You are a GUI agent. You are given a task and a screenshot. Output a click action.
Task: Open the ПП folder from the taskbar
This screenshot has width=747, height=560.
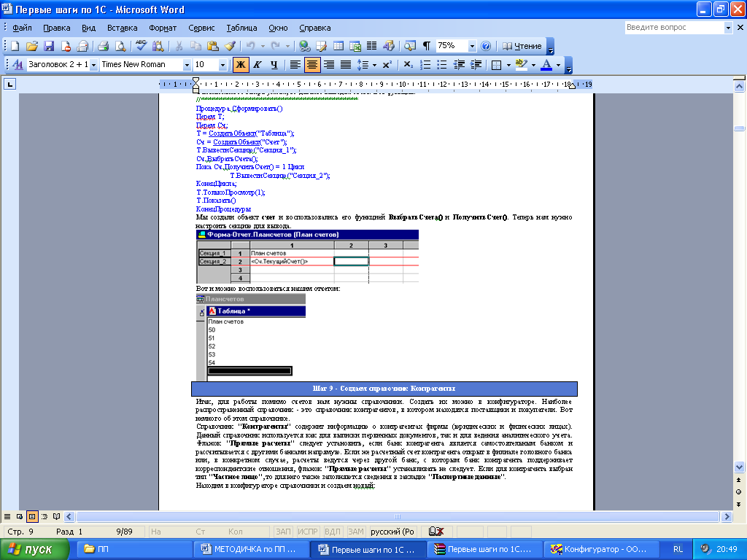coord(135,549)
